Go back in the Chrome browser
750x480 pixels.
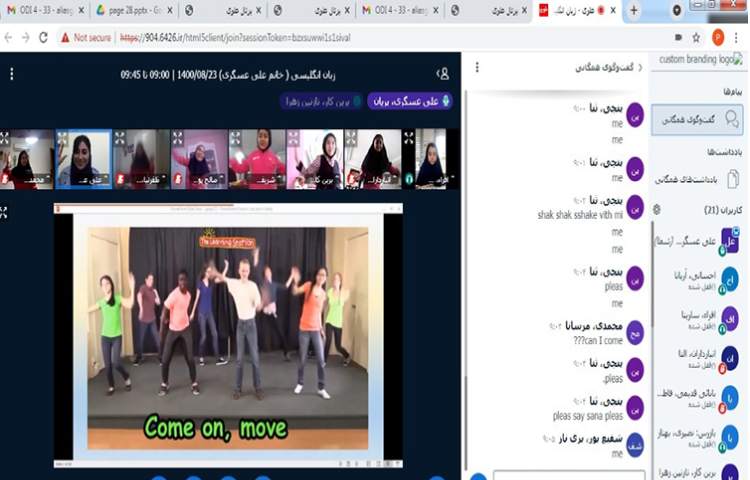click(8, 38)
